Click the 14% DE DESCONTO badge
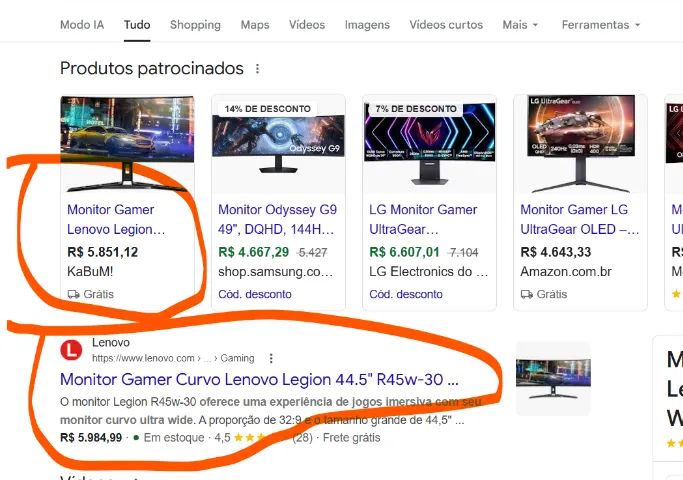Image resolution: width=683 pixels, height=480 pixels. 267,109
